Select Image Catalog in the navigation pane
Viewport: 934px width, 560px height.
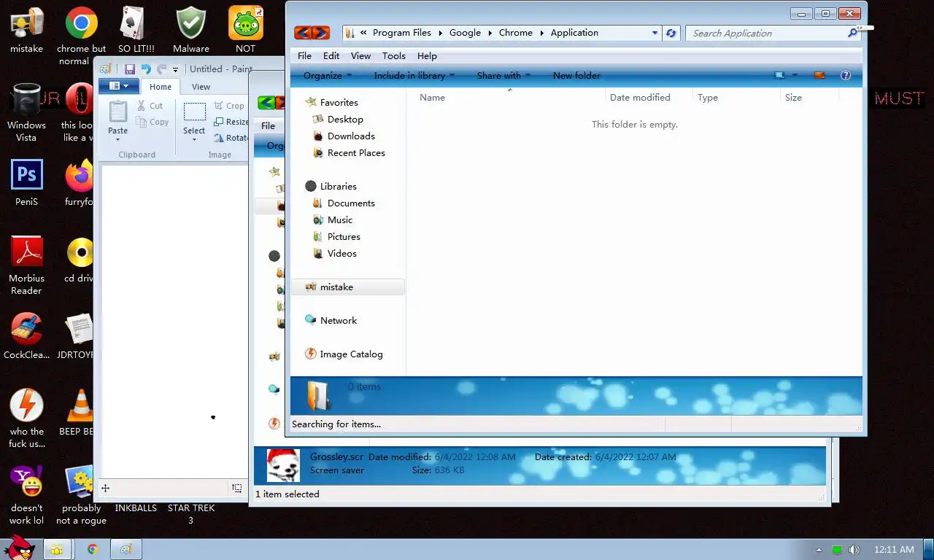(x=351, y=354)
